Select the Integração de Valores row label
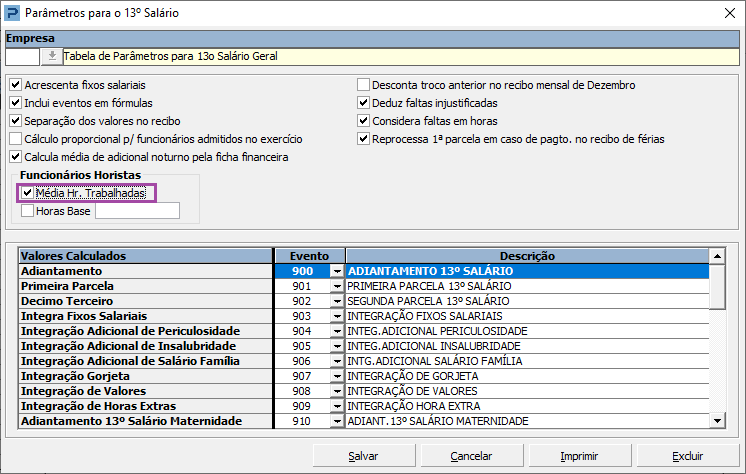This screenshot has width=746, height=474. (146, 391)
